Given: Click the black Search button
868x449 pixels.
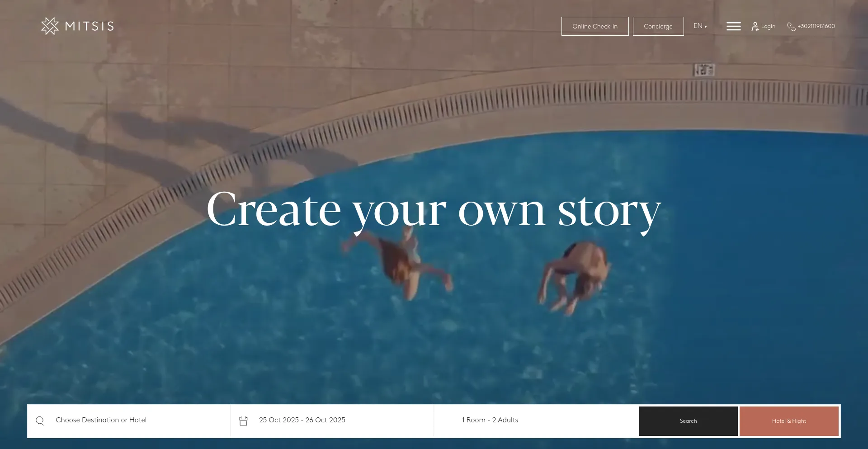Looking at the screenshot, I should (x=689, y=421).
